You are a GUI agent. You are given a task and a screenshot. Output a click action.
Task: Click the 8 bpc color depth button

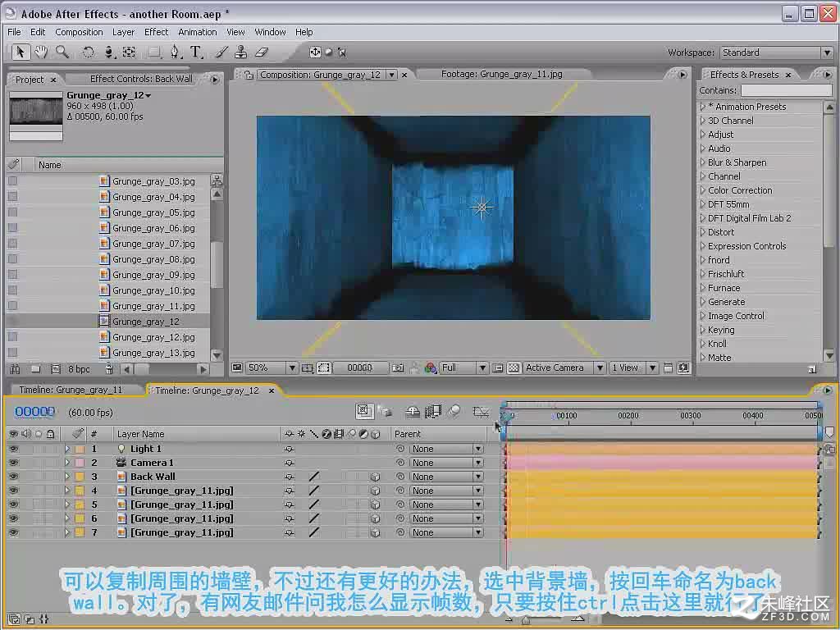tap(79, 369)
